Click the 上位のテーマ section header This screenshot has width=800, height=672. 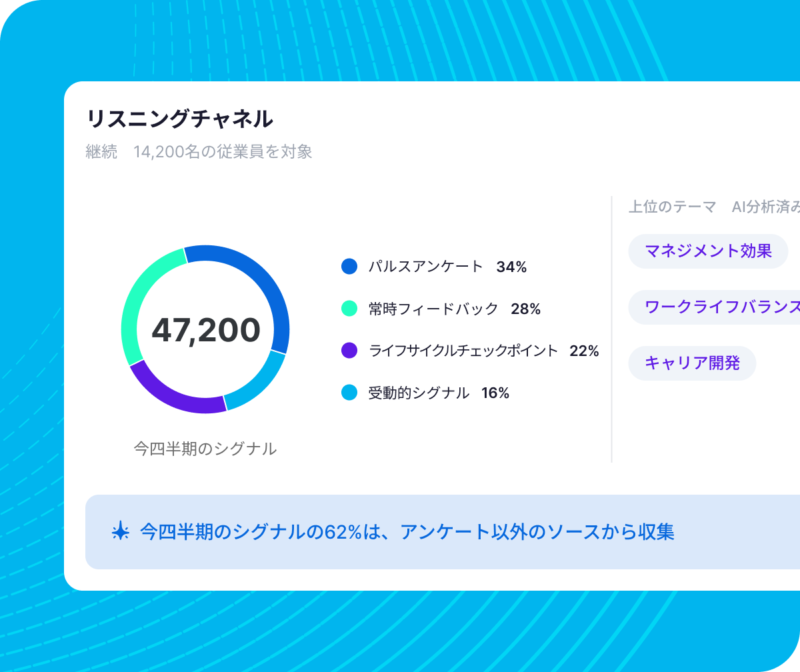point(672,207)
